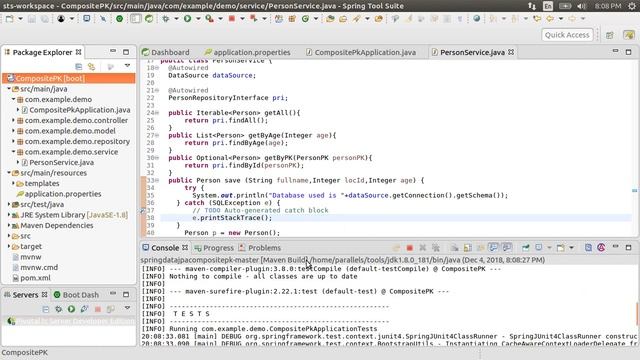
Task: Click the Open Console icon
Action: pos(561,248)
